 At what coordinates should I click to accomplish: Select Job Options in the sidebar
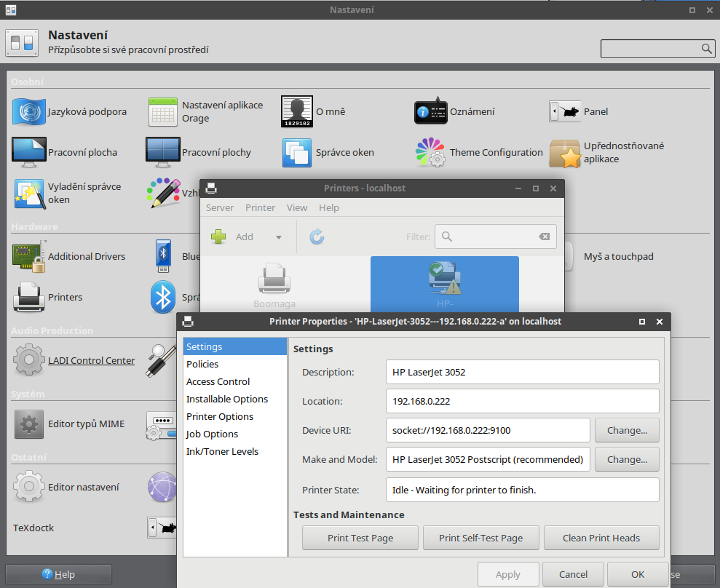coord(235,434)
